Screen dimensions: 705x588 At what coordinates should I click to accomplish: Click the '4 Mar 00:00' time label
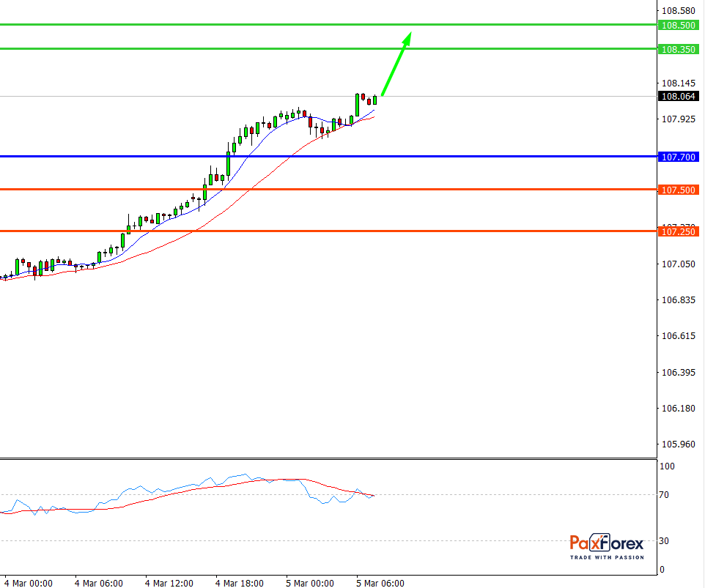point(29,583)
